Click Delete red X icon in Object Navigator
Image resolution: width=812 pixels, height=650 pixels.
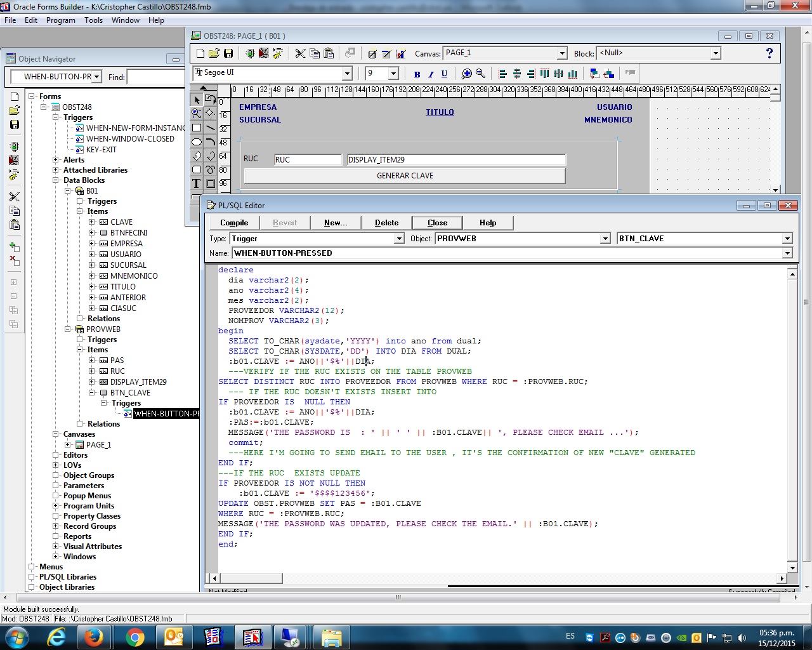click(x=14, y=260)
